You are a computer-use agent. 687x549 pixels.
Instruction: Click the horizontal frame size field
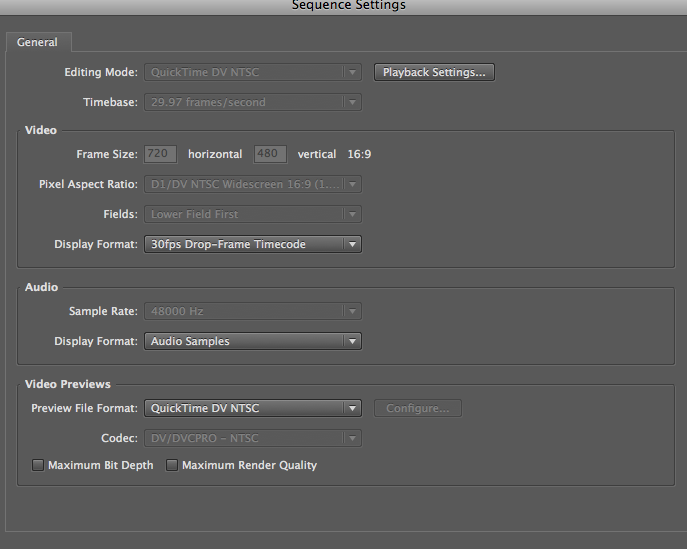pyautogui.click(x=160, y=154)
